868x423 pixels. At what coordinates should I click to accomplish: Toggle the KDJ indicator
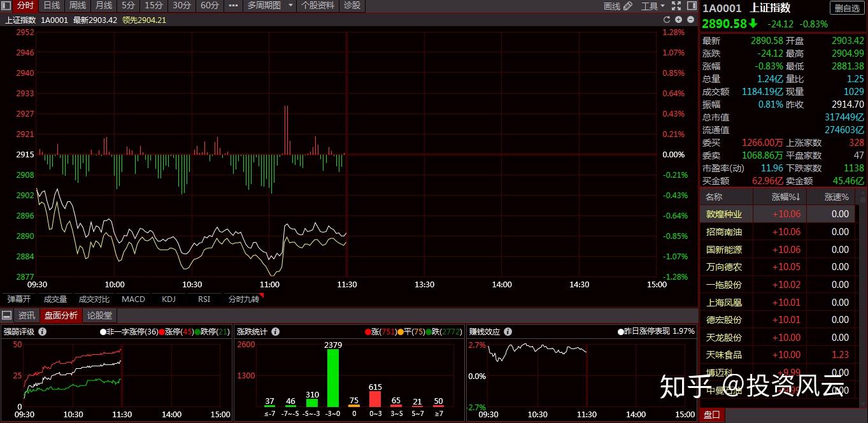pyautogui.click(x=169, y=299)
